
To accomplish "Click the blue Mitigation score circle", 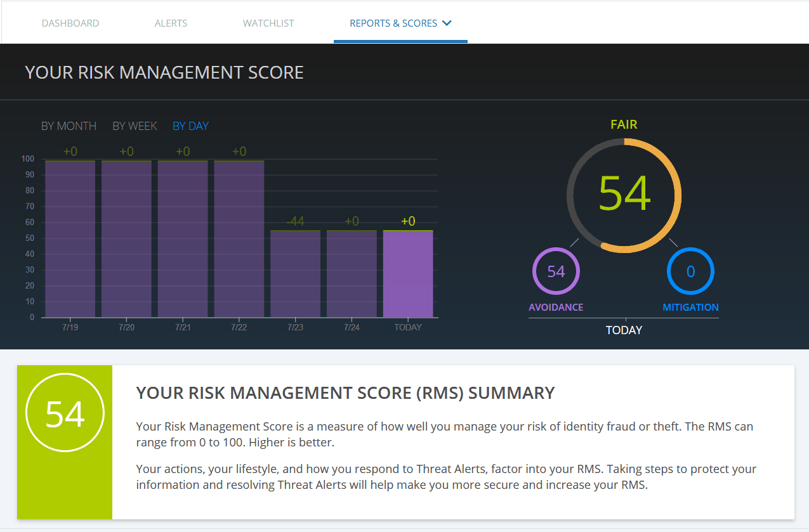I will [690, 271].
